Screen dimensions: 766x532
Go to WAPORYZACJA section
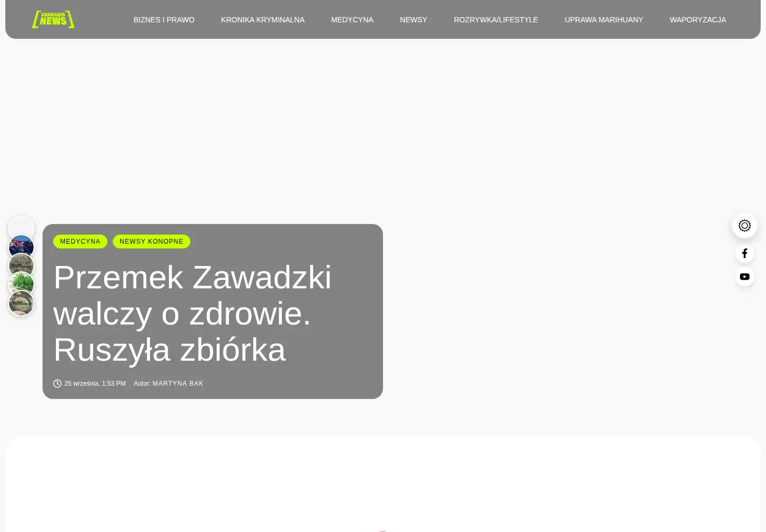pyautogui.click(x=698, y=20)
